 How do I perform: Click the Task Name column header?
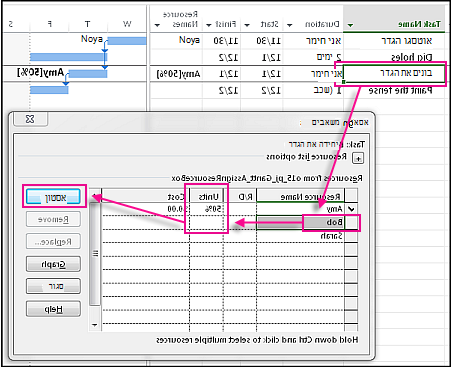[394, 19]
